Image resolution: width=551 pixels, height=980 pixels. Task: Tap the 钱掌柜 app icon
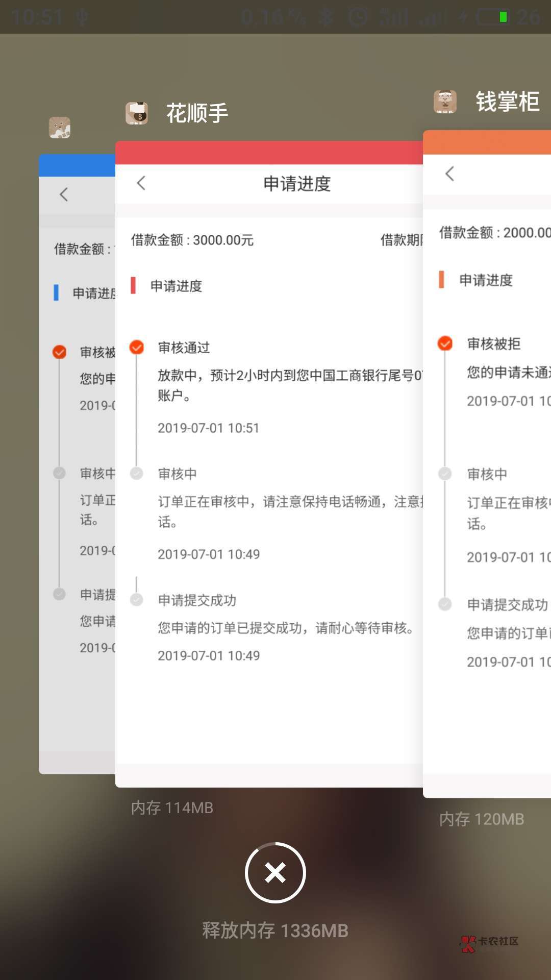click(x=445, y=102)
